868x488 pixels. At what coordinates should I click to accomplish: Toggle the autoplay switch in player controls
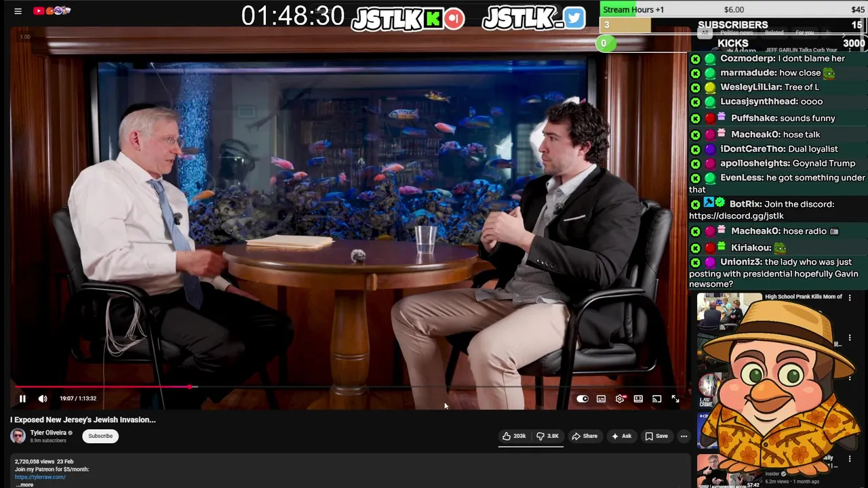(583, 399)
